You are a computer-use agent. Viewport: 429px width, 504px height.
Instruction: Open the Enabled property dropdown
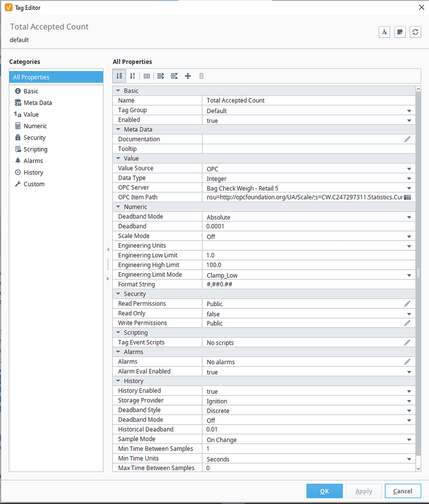[409, 120]
